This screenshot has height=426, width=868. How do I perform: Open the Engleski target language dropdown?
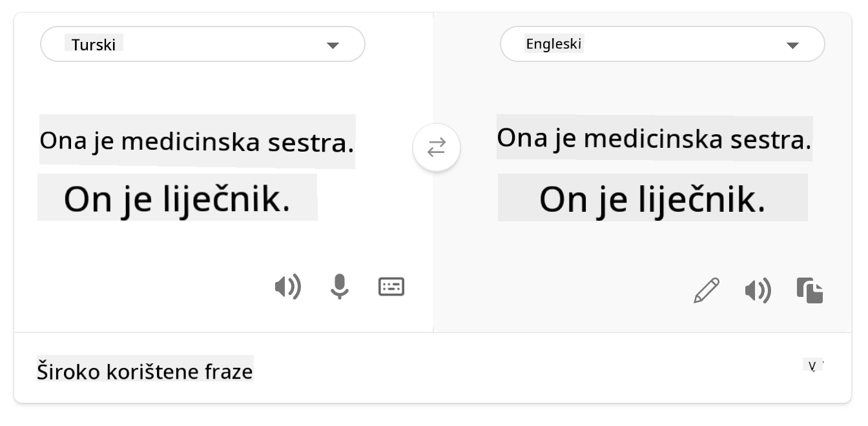coord(662,45)
